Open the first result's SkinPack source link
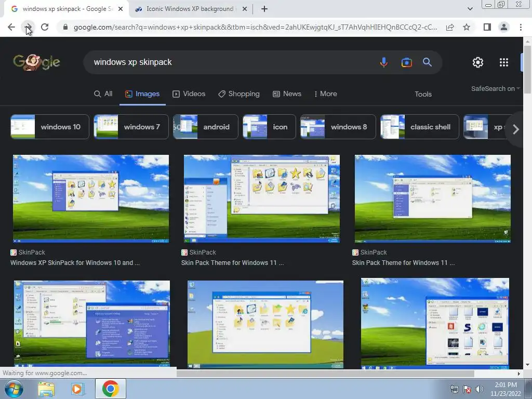The width and height of the screenshot is (532, 399). [28, 252]
